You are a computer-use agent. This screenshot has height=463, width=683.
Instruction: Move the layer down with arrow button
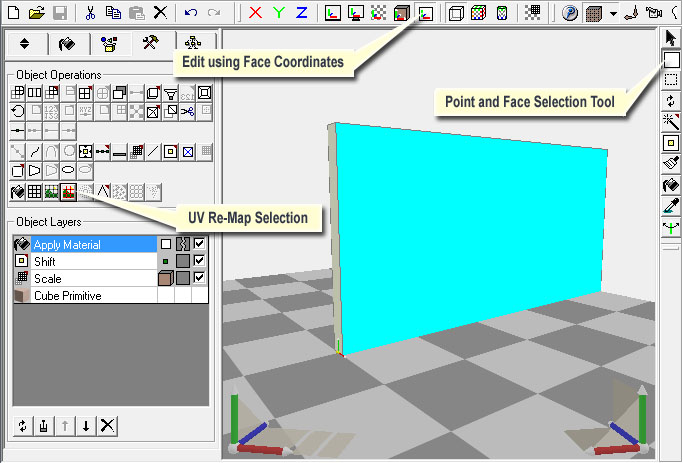click(x=87, y=426)
